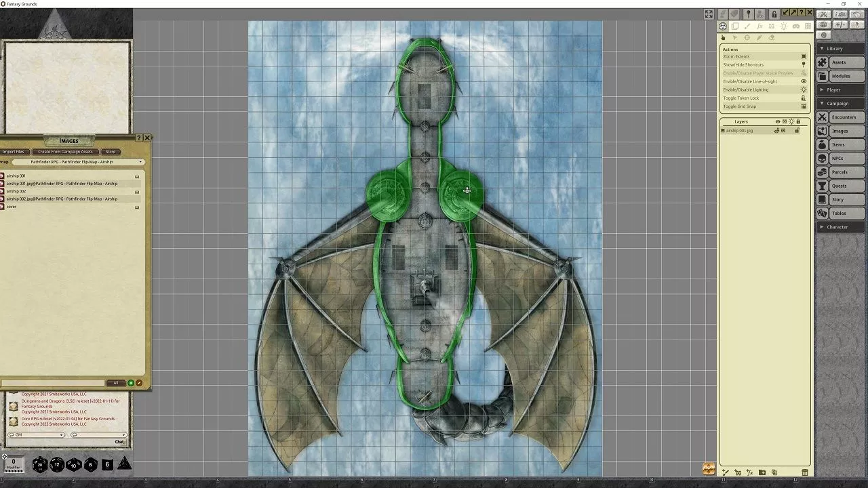The image size is (868, 488).
Task: Click the Modifier value box
Action: point(13,463)
